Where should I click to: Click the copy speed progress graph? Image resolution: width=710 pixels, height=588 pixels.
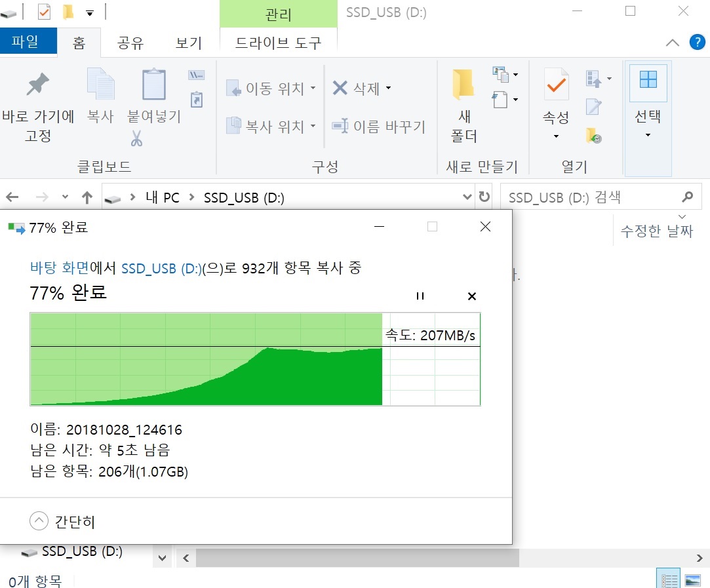point(255,359)
